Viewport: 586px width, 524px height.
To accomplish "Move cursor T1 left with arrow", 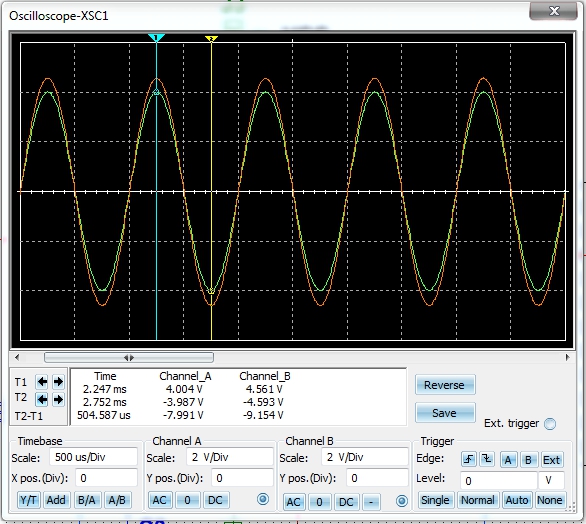I will 42,382.
